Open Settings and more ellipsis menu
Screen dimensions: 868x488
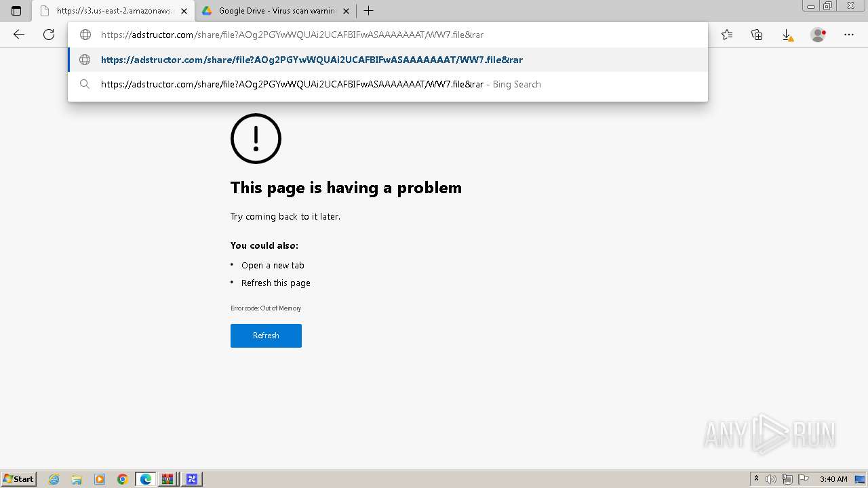(849, 35)
